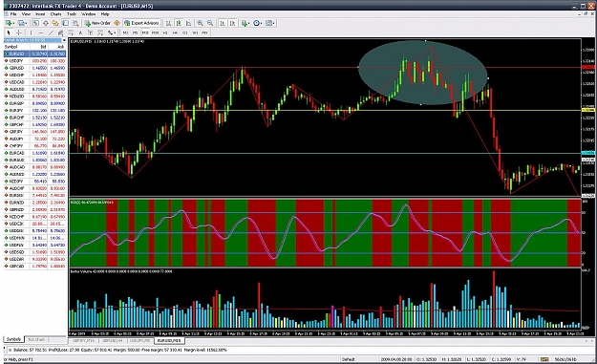Select the Fibonacci Retracement tool
Viewport: 597px width, 364px height.
click(x=71, y=32)
